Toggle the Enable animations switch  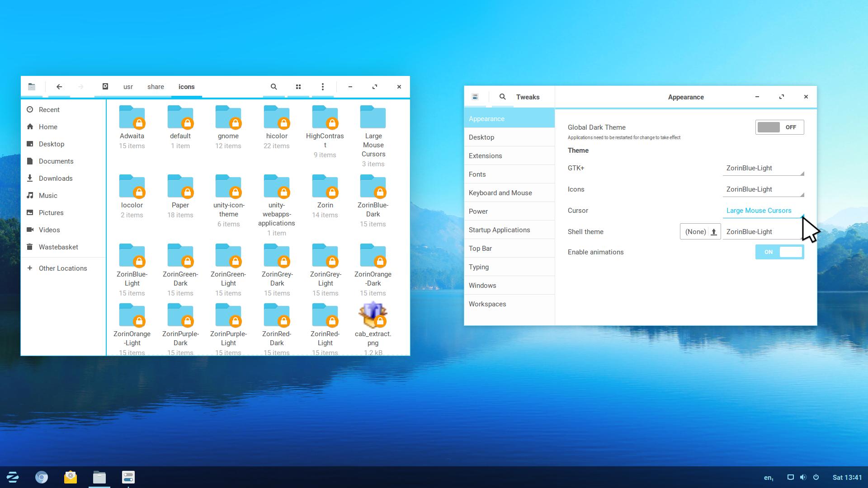(779, 252)
